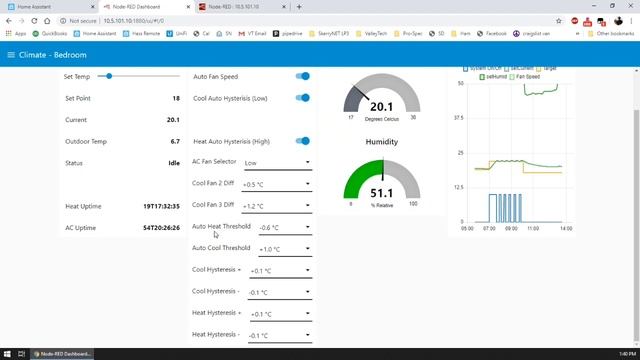Show the bookmarks overflow chevron

[x=577, y=33]
